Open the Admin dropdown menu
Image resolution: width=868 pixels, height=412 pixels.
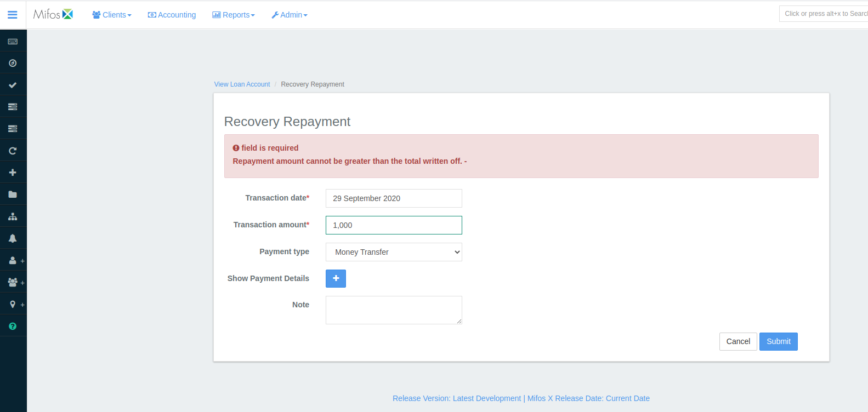point(290,15)
